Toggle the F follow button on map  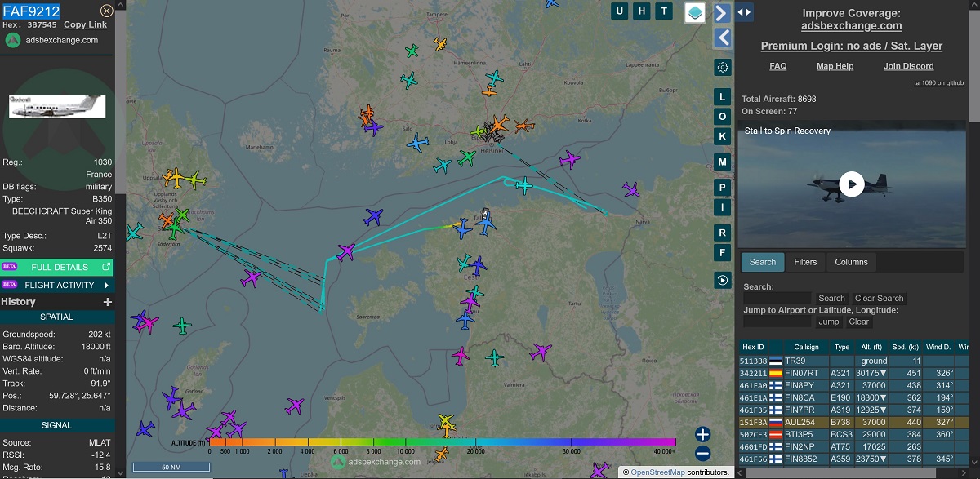pos(722,253)
